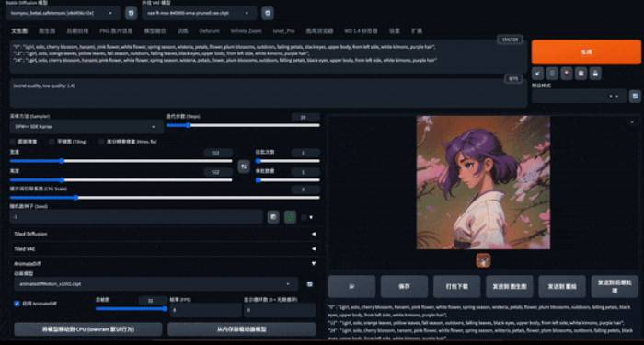Open the output folder button
This screenshot has width=644, height=345.
[351, 287]
